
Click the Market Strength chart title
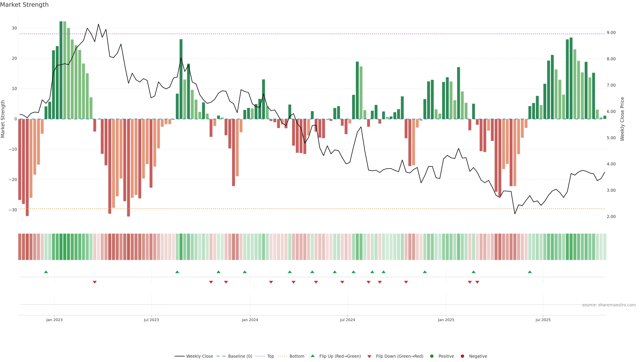coord(24,5)
